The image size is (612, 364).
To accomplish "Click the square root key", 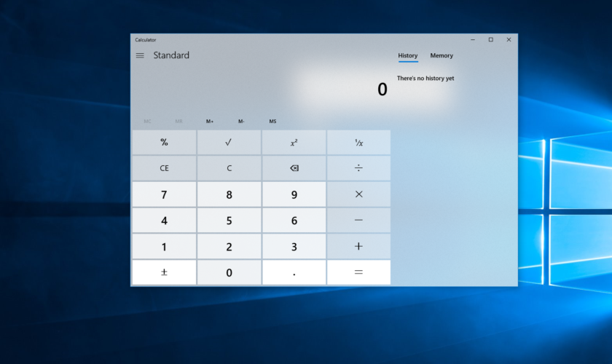I will (x=229, y=143).
